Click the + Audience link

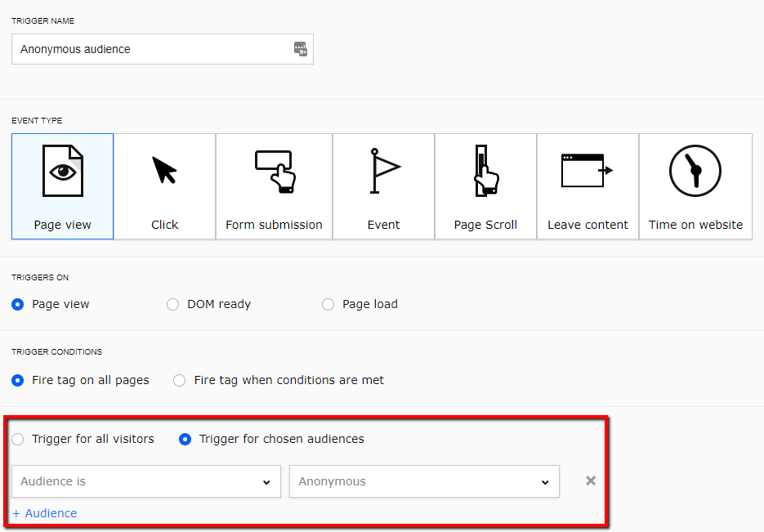tap(45, 513)
